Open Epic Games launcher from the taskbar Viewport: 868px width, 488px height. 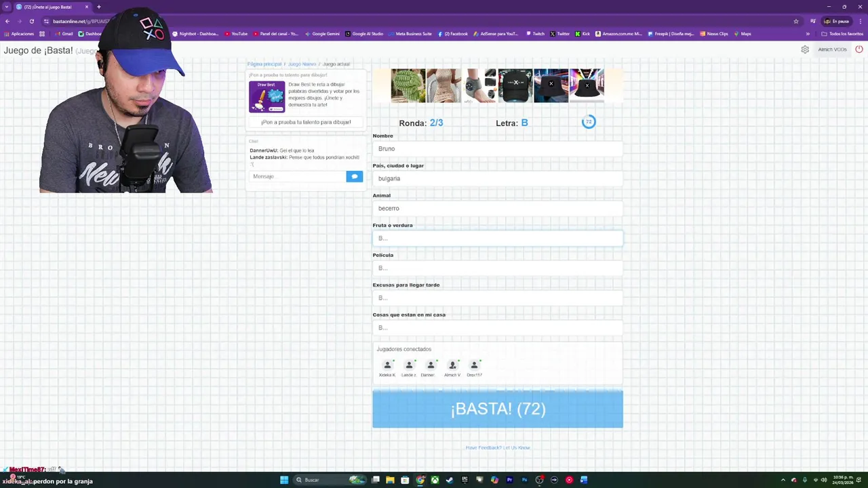click(465, 480)
